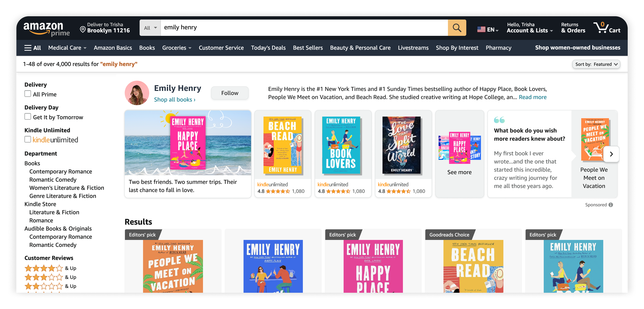Open Today's Deals in navigation bar

coord(268,48)
